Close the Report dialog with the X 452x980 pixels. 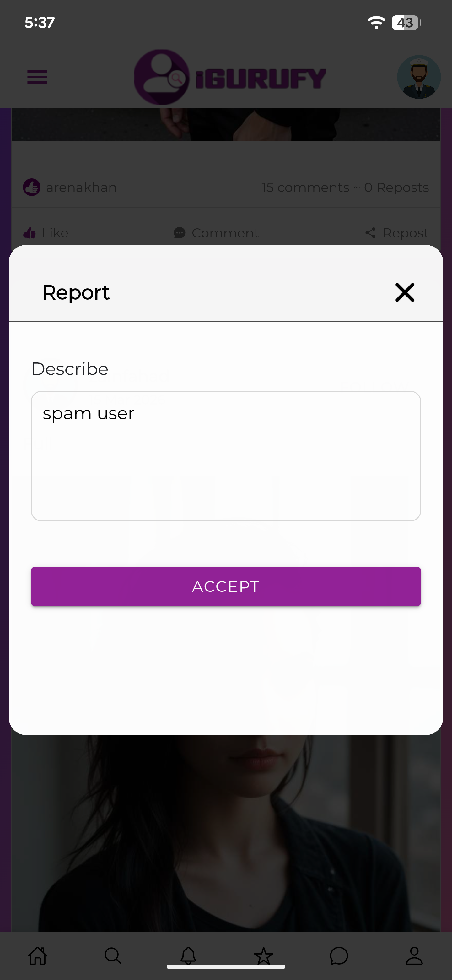(405, 292)
